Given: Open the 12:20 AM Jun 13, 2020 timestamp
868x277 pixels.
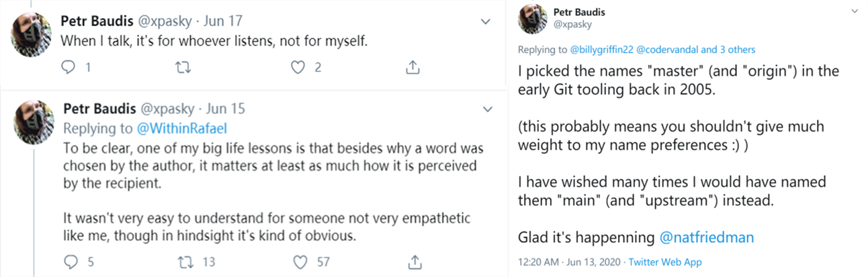Looking at the screenshot, I should (x=571, y=262).
